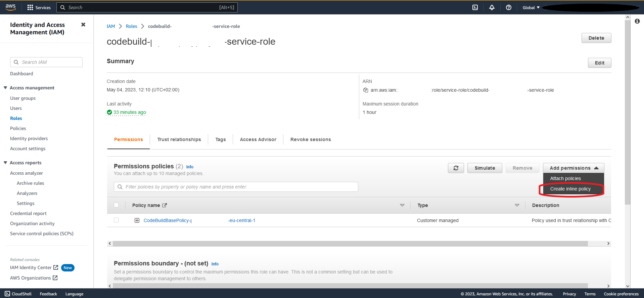Go to Roles breadcrumb link
The height and width of the screenshot is (298, 644).
click(132, 26)
